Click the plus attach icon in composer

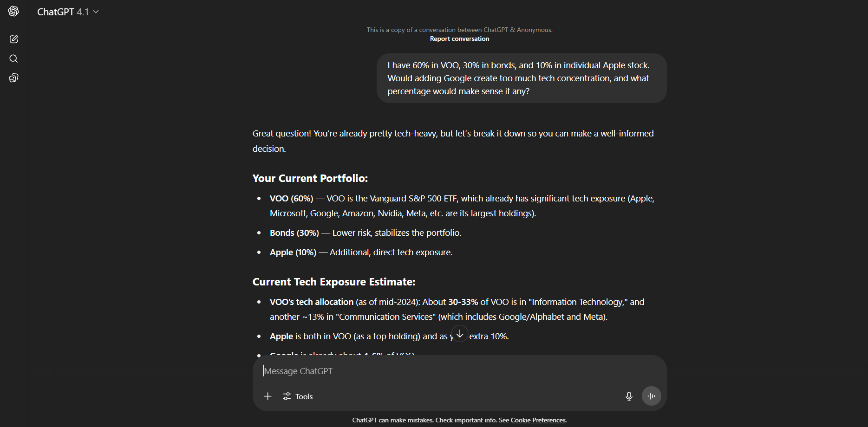point(268,396)
